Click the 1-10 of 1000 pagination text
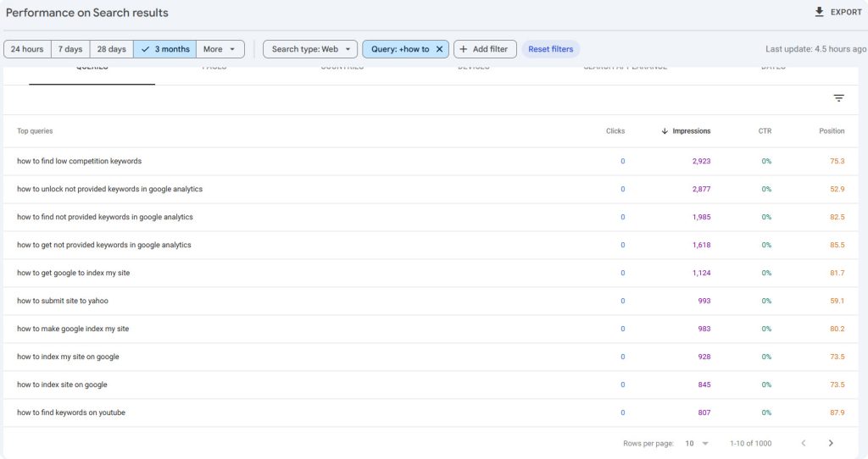 (x=751, y=444)
